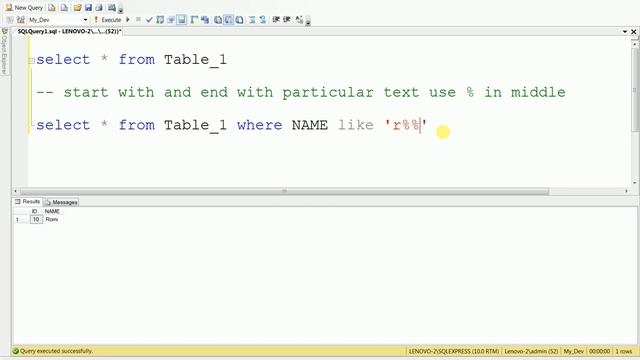This screenshot has width=640, height=360.
Task: Click the My_Dev status bar entry
Action: [x=573, y=351]
